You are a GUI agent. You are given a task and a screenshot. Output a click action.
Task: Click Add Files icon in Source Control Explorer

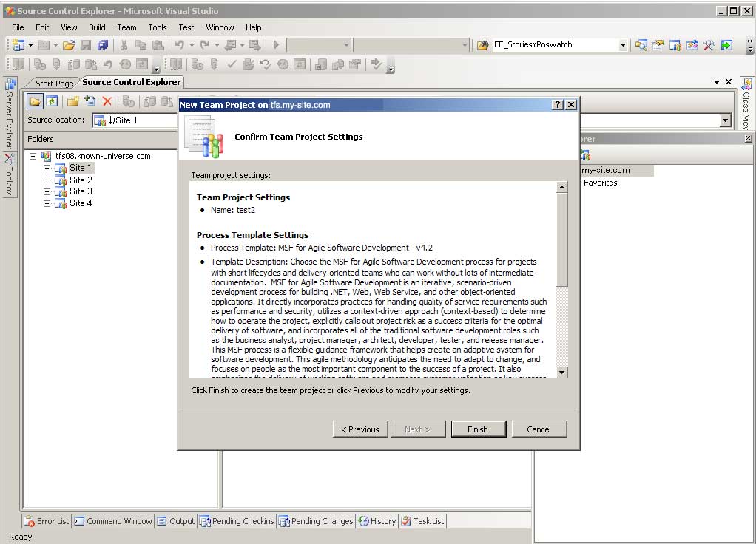tap(90, 101)
